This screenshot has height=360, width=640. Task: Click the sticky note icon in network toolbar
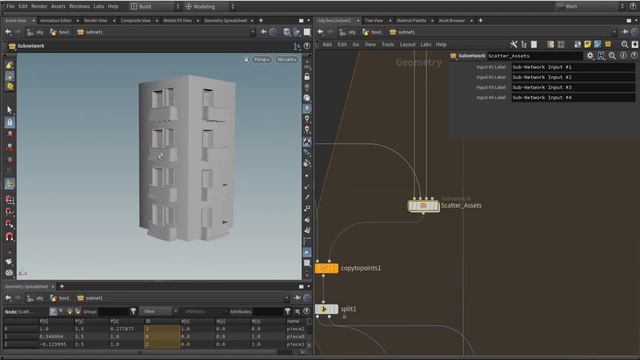[x=588, y=44]
